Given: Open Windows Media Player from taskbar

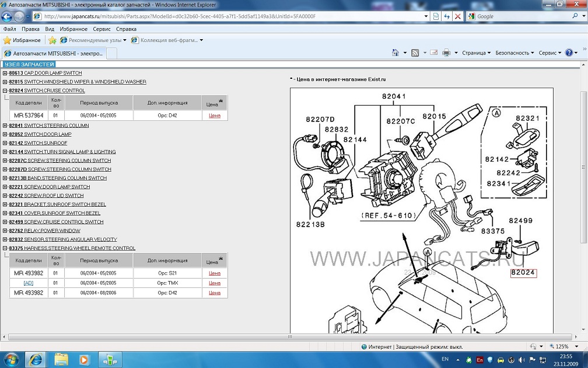Looking at the screenshot, I should click(x=84, y=359).
